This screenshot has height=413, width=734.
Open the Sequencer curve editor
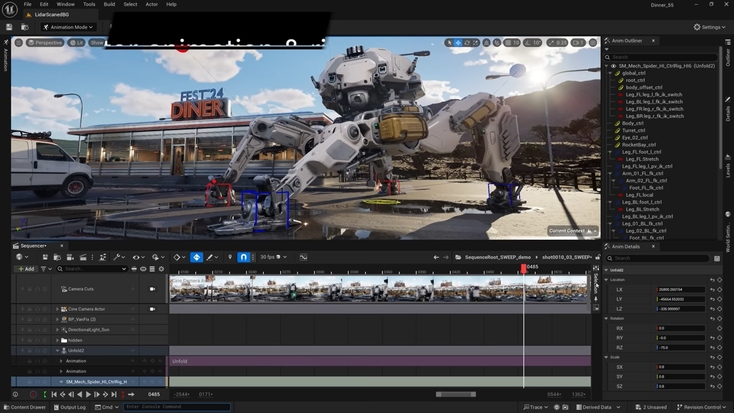point(303,257)
